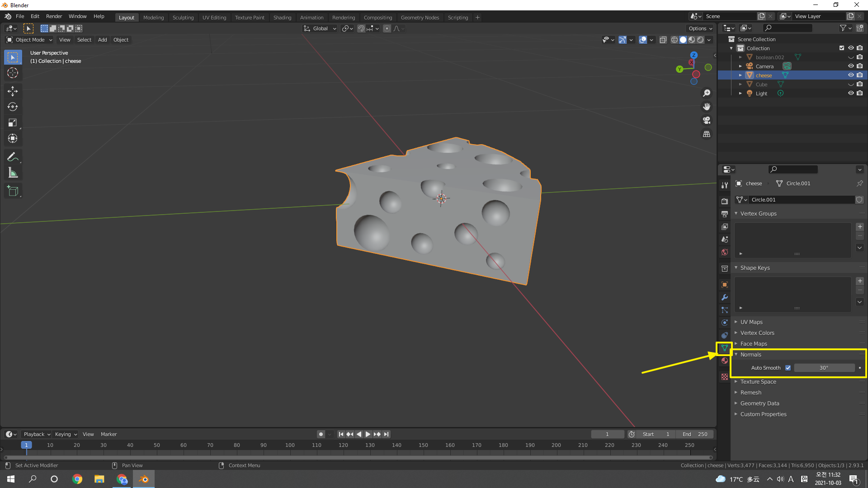Toggle Light visibility eye icon
Viewport: 868px width, 488px height.
point(850,93)
